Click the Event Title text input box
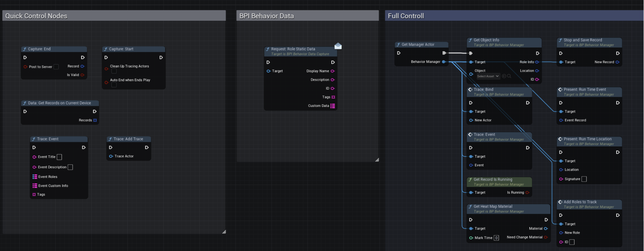 coord(60,157)
